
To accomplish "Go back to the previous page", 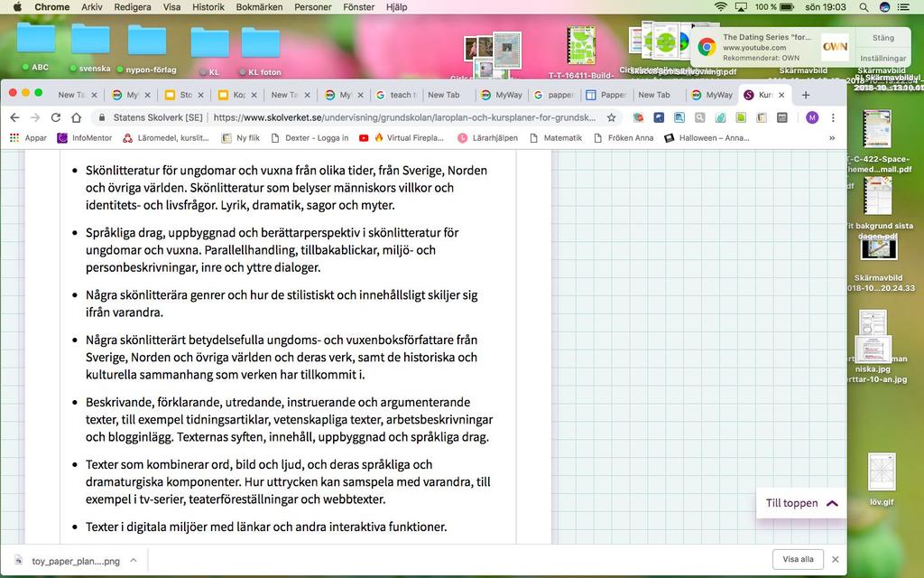I will click(14, 117).
